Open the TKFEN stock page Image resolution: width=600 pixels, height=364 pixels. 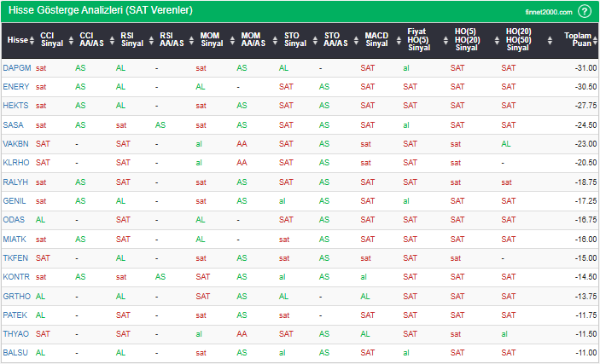point(15,257)
